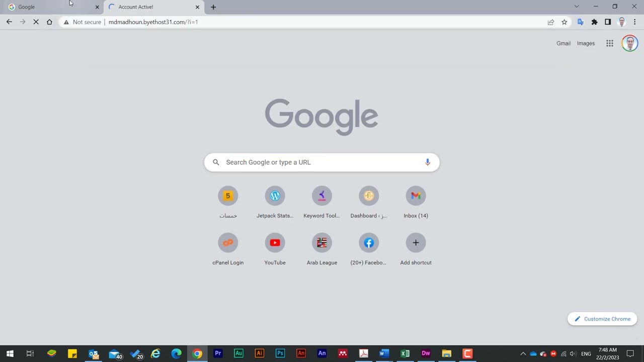Open Sticky Notes from the taskbar
644x362 pixels.
click(x=72, y=353)
